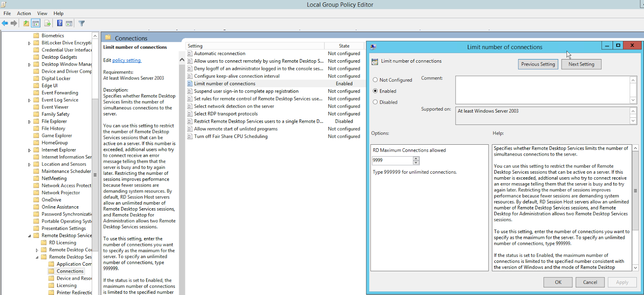Collapse the Remote Desktop Services tree node
Screen dimensions: 644x295
tap(29, 236)
